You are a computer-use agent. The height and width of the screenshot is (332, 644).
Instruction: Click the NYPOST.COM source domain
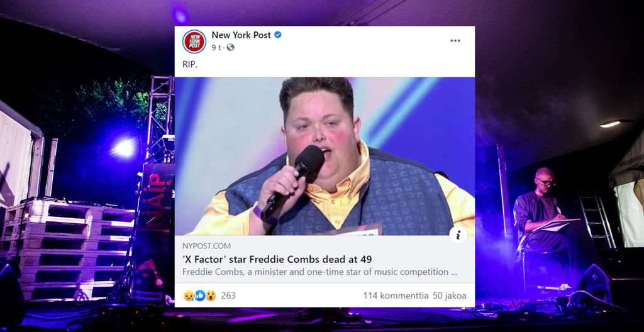point(206,246)
